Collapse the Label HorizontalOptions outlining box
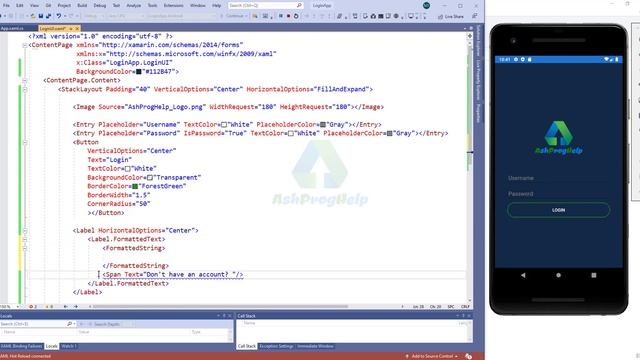This screenshot has height=360, width=640. click(x=25, y=231)
